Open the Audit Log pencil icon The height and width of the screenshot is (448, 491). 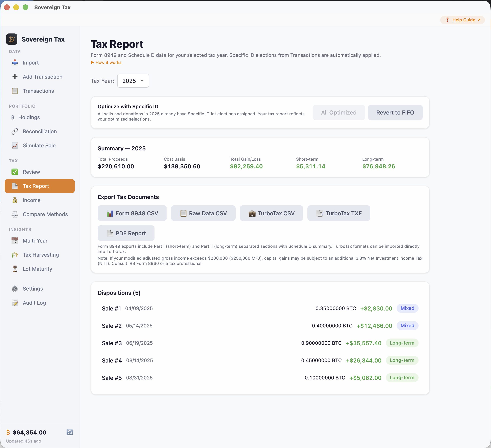(x=15, y=303)
